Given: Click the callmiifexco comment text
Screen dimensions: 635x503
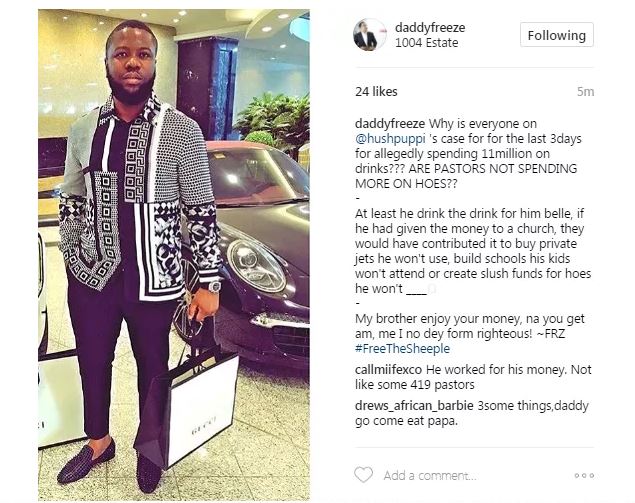Looking at the screenshot, I should 473,377.
